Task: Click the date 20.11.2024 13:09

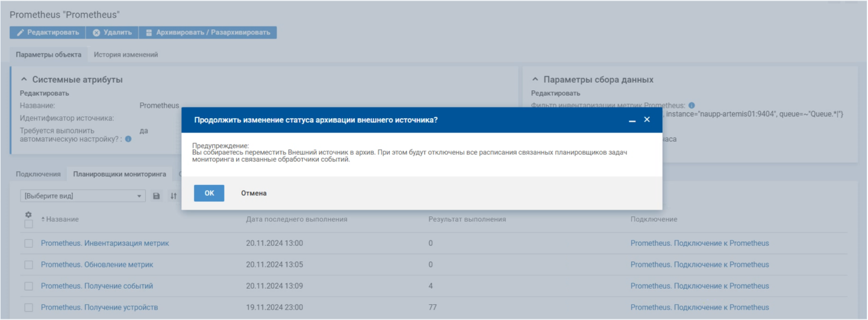Action: pyautogui.click(x=275, y=286)
